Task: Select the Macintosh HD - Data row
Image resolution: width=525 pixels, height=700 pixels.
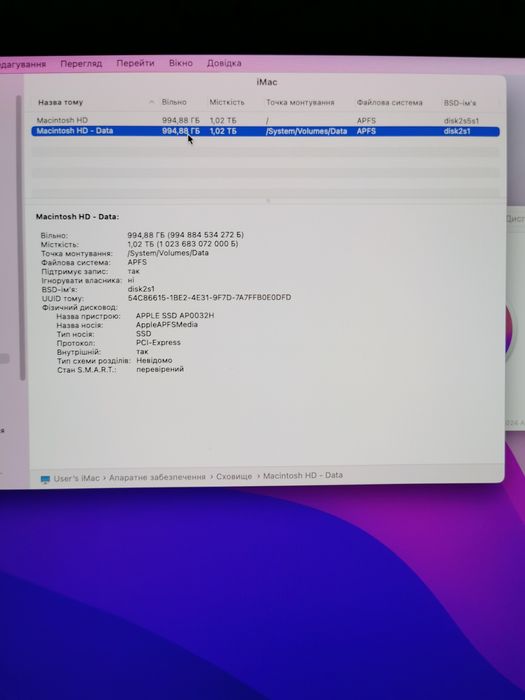Action: (x=265, y=131)
